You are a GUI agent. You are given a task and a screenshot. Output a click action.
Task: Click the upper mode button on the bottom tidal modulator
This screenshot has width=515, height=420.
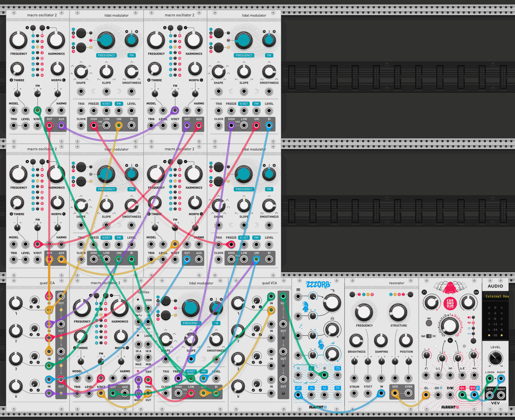tap(165, 301)
